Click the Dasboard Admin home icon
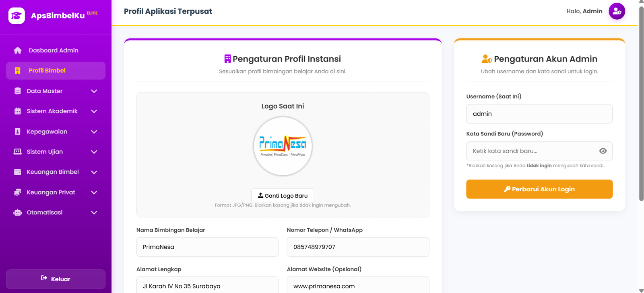The width and height of the screenshot is (644, 293). (x=18, y=50)
